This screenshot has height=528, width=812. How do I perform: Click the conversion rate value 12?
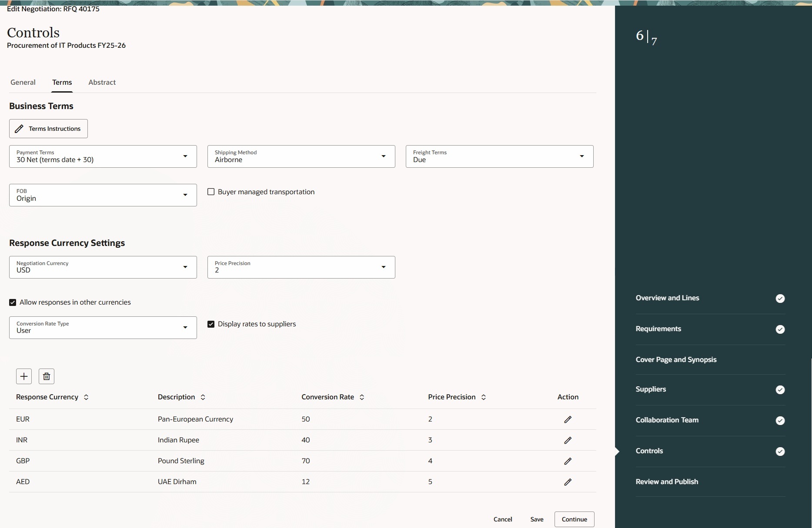click(x=306, y=482)
